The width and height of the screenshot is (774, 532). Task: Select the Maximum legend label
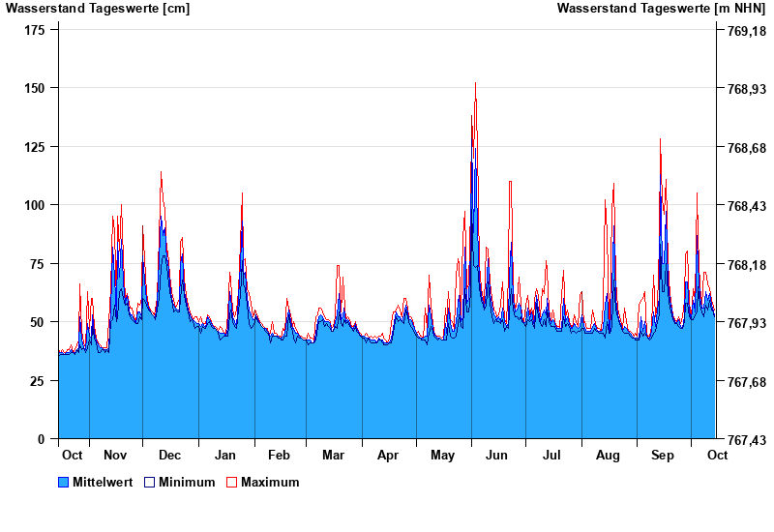point(270,482)
